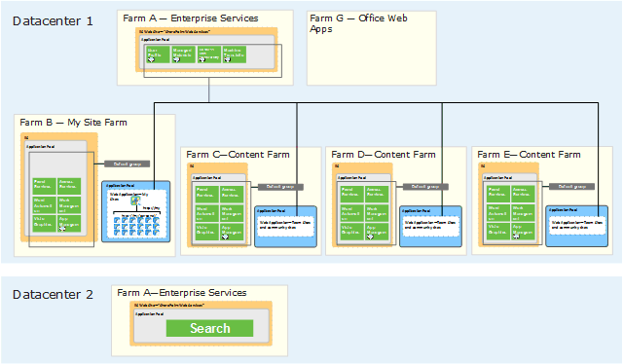Select Farm D Team Sites web application box

(430, 226)
